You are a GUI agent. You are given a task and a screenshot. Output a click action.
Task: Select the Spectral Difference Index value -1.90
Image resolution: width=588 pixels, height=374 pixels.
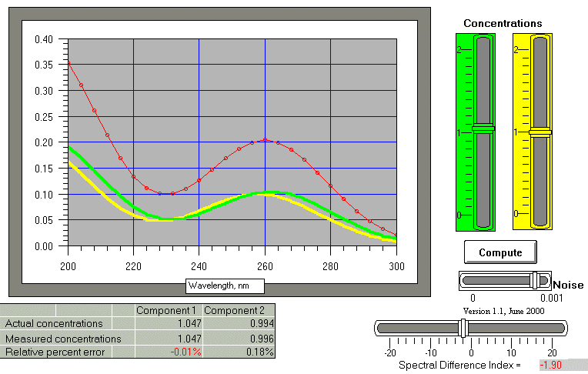(x=554, y=365)
